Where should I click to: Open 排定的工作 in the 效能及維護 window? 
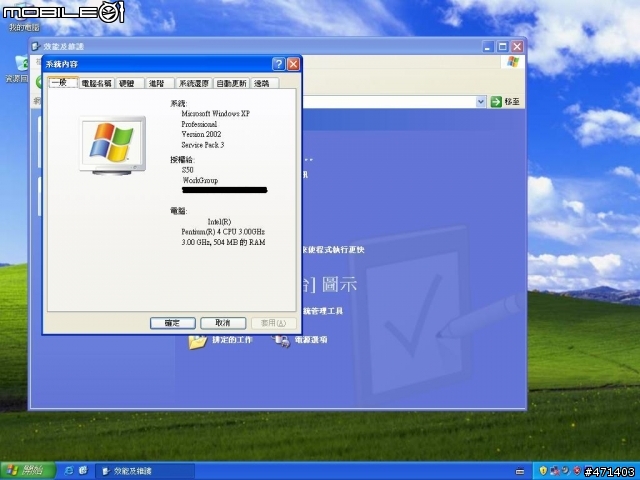point(232,340)
